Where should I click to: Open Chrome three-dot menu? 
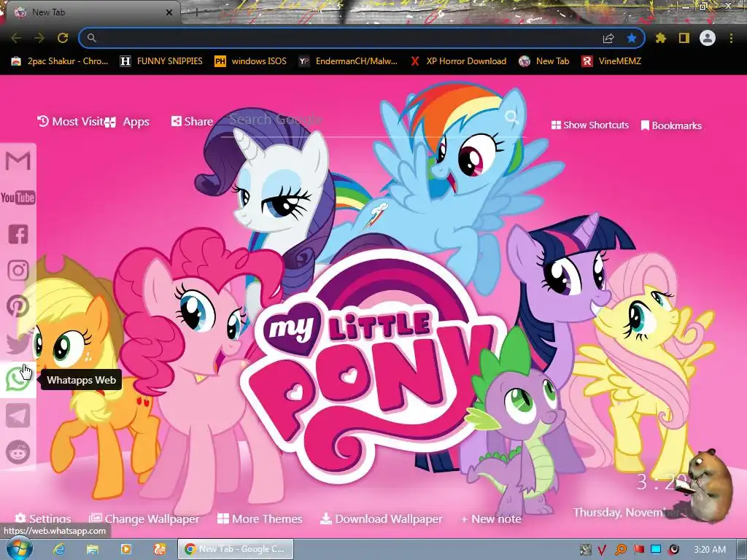click(x=731, y=38)
